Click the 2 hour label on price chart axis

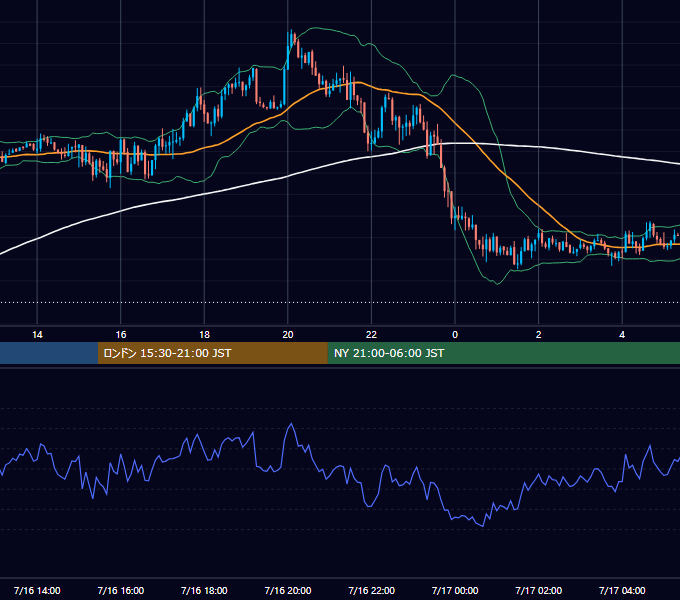point(538,335)
